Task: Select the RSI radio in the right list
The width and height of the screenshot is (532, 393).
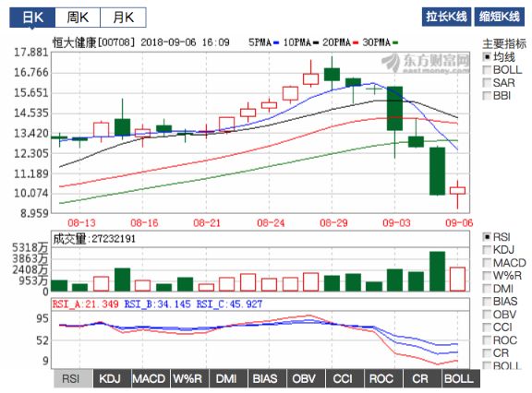Action: pos(487,237)
